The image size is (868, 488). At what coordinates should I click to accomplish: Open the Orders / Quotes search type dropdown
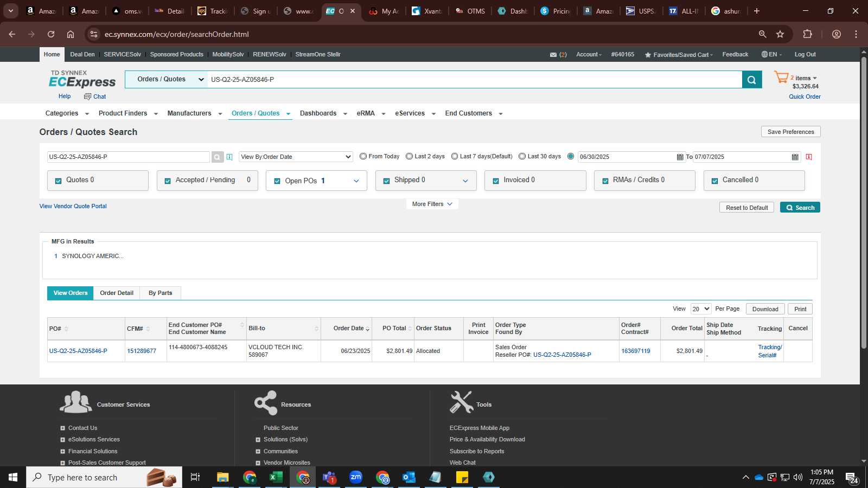166,79
